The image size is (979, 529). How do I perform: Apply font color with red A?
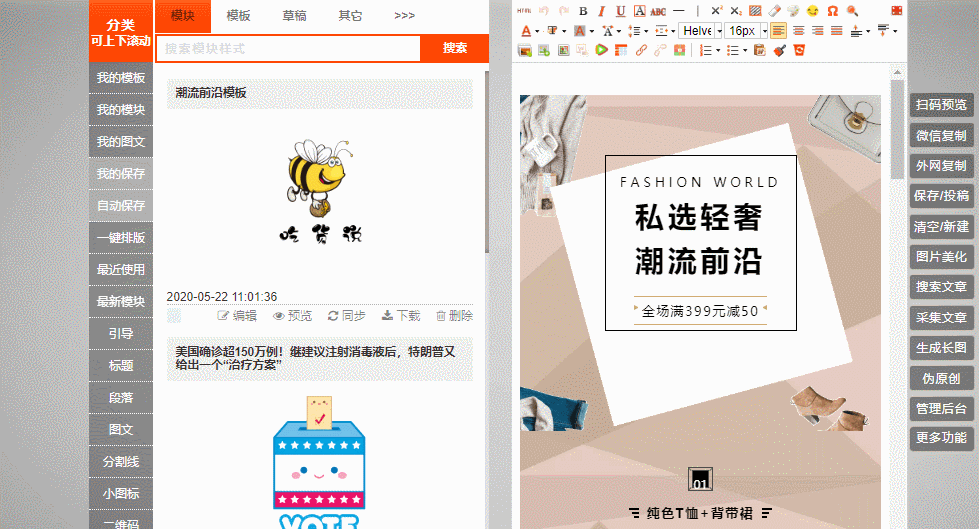coord(526,31)
